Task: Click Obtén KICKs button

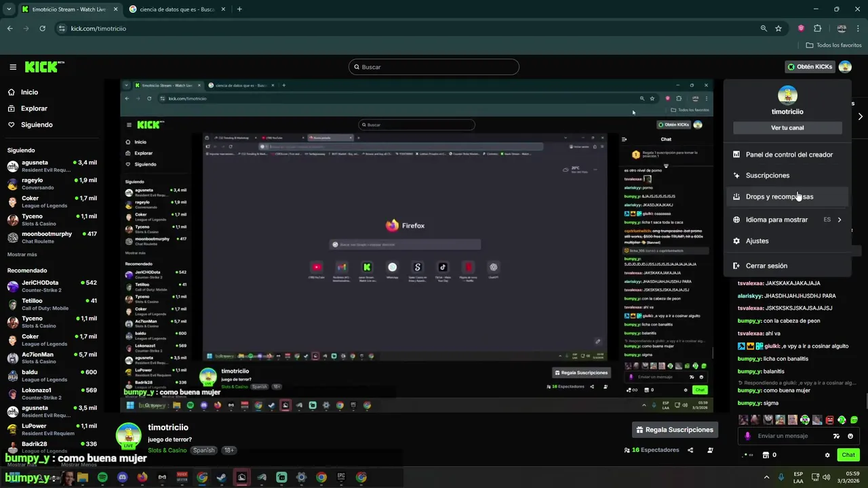Action: 810,66
